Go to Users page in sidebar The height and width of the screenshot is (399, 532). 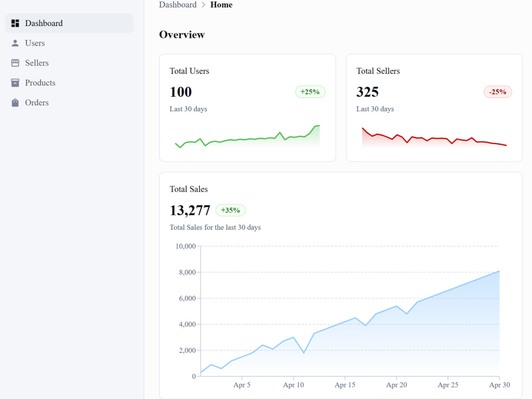point(69,43)
